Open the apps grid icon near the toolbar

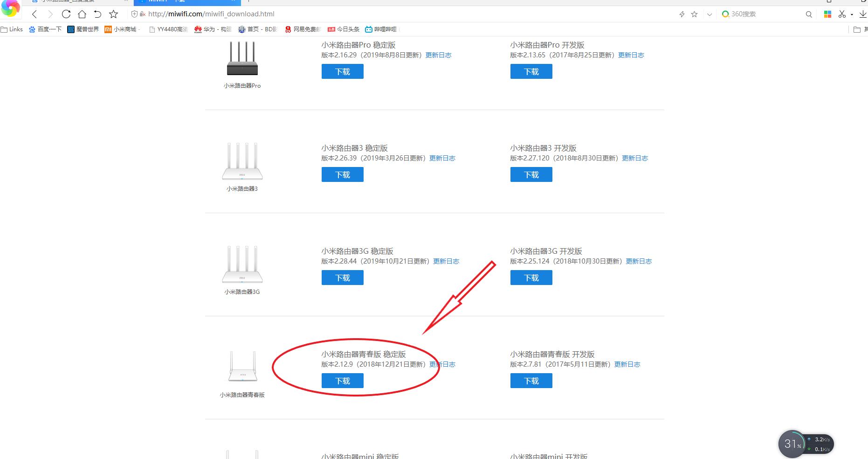(x=827, y=14)
